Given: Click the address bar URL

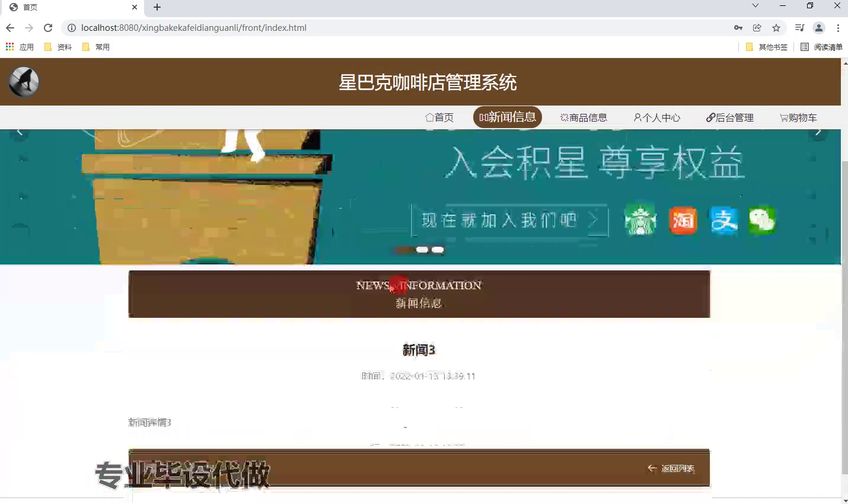Looking at the screenshot, I should [x=194, y=28].
